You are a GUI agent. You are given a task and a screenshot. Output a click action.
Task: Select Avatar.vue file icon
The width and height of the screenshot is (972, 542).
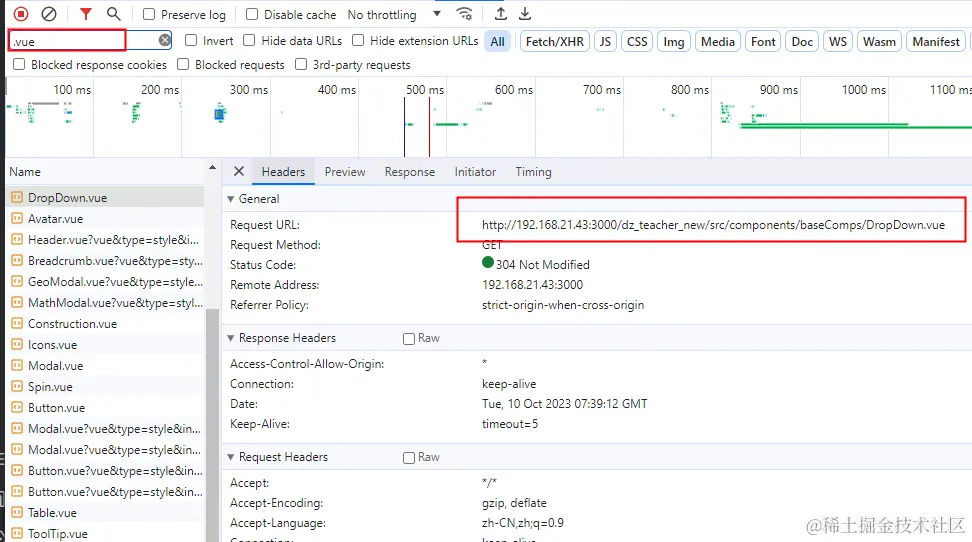tap(17, 218)
